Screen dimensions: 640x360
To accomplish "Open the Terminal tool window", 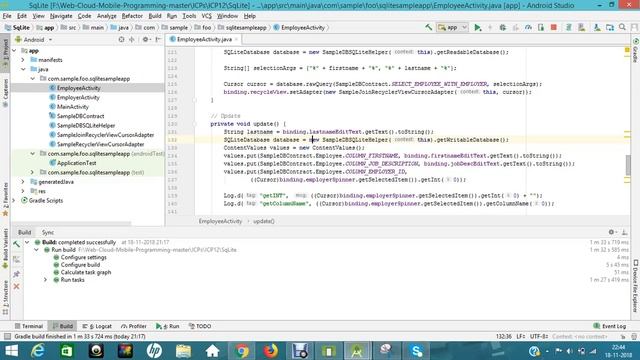I will coord(29,326).
